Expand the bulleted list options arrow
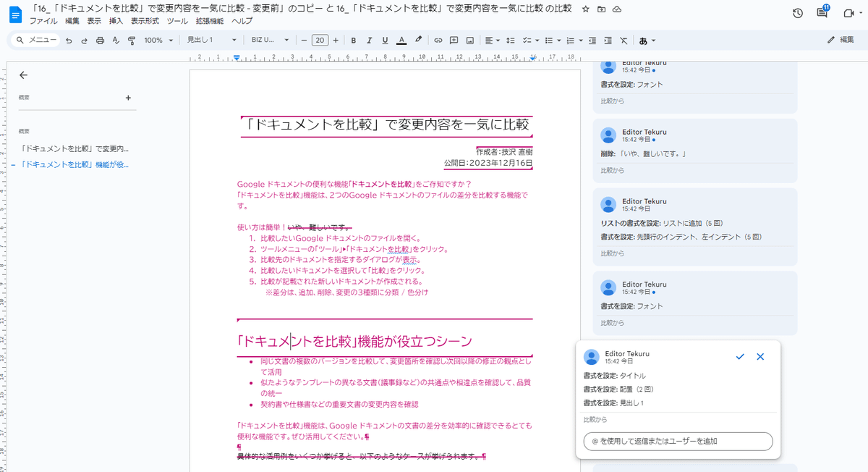The height and width of the screenshot is (472, 868). tap(558, 41)
